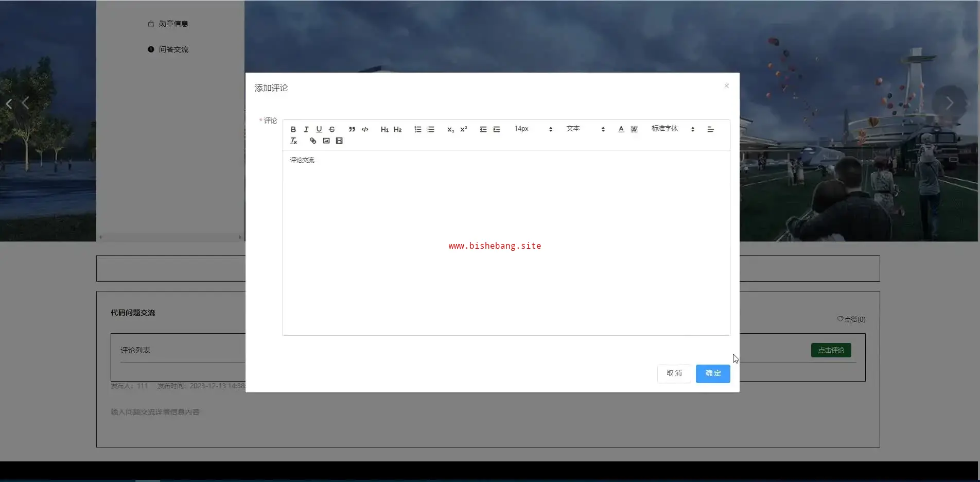Viewport: 980px width, 482px height.
Task: Open 问答交流 in the background sidebar
Action: 168,49
